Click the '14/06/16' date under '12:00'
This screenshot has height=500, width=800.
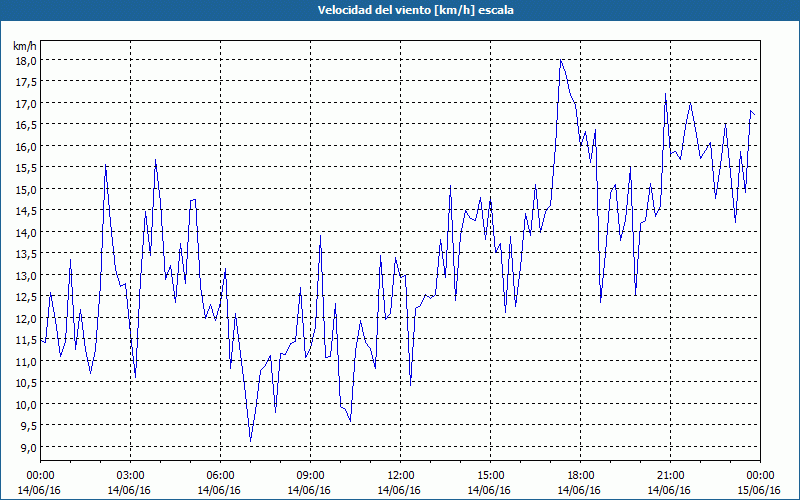click(x=399, y=490)
